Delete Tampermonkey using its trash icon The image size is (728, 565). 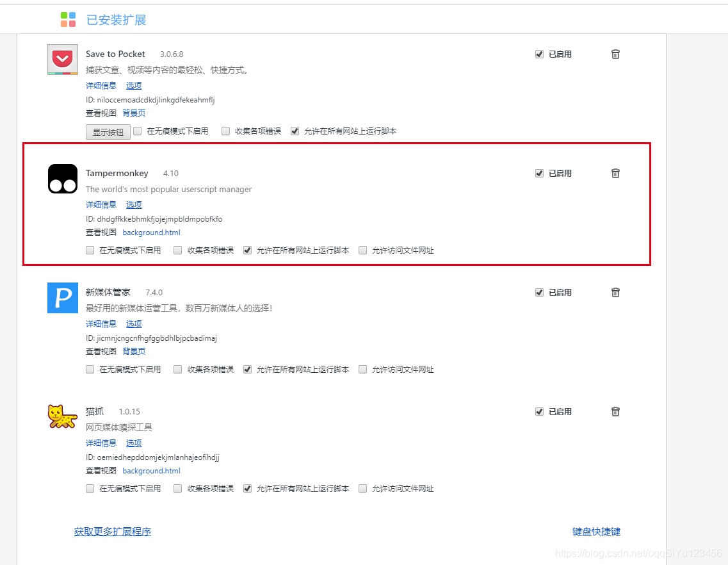tap(616, 174)
